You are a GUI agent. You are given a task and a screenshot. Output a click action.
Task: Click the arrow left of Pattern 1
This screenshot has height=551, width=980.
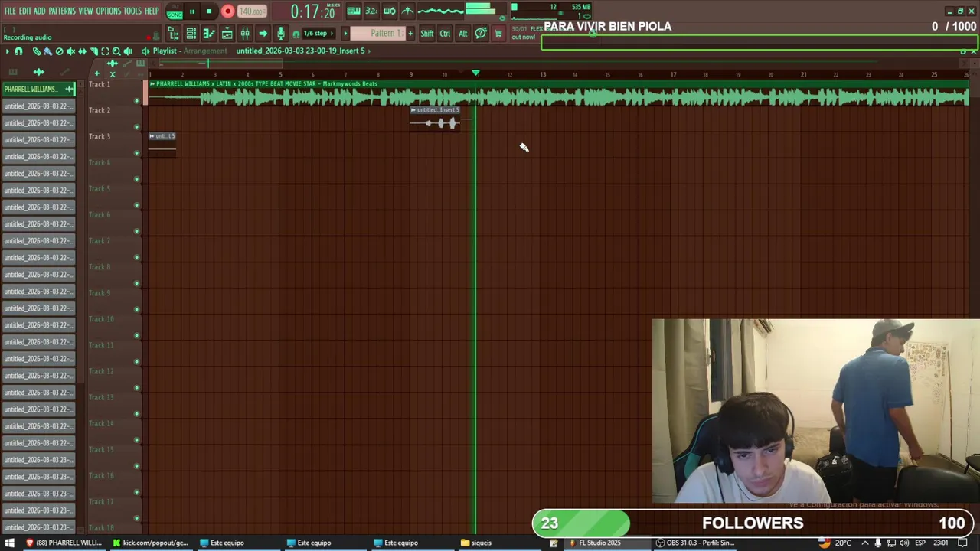(x=345, y=34)
